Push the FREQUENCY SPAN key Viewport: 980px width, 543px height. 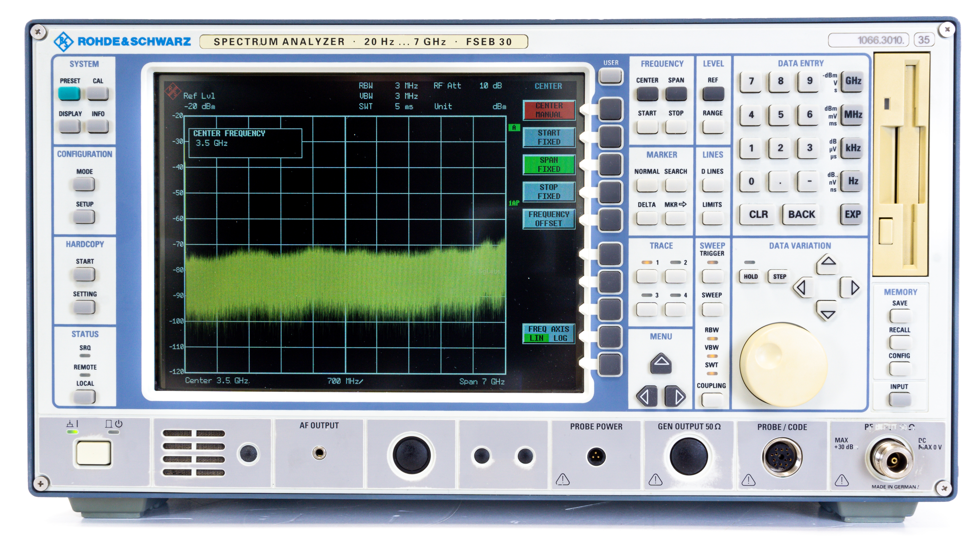[676, 94]
